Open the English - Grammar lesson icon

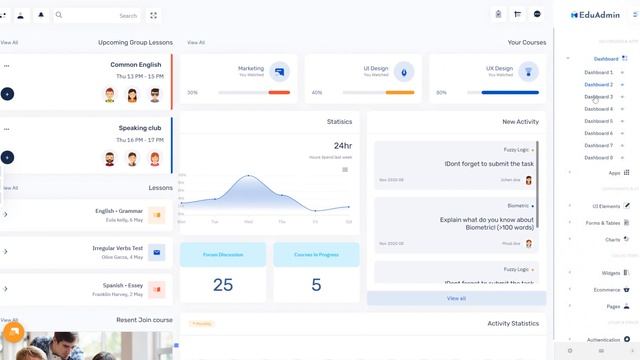157,215
